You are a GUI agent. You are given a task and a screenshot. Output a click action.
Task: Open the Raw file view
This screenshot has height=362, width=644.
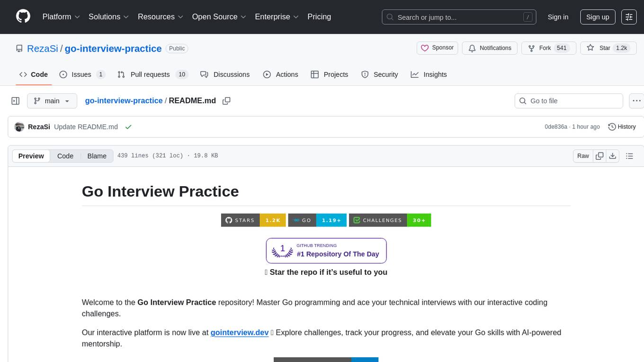(583, 156)
